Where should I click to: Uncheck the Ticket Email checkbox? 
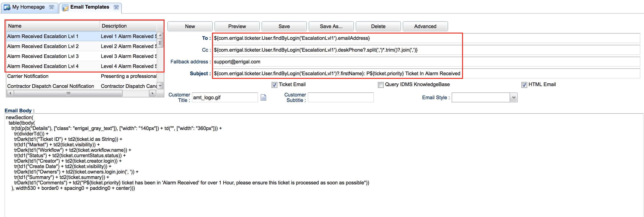[274, 85]
